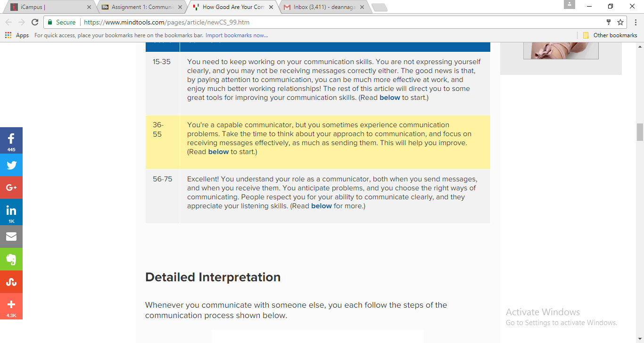
Task: Email this article using envelope icon
Action: (11, 237)
